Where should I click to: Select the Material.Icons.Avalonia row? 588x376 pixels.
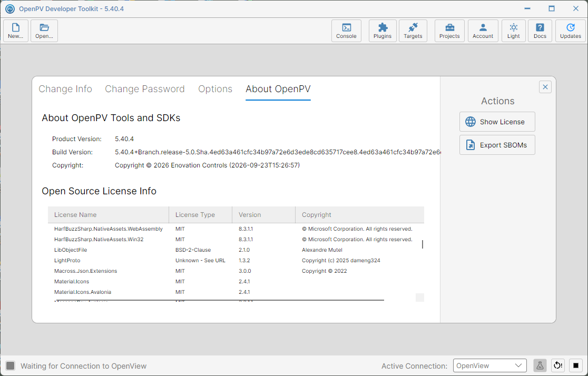(236, 292)
